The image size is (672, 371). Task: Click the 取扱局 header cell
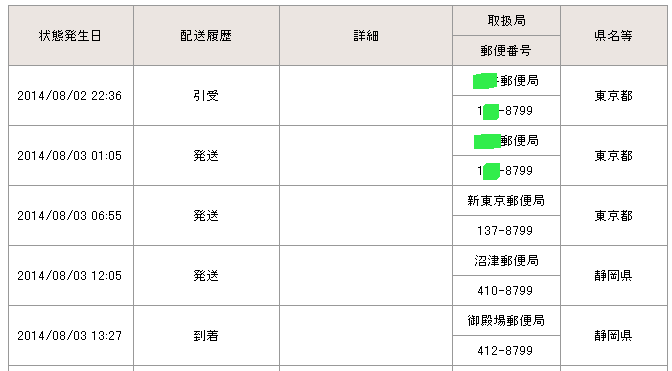506,21
